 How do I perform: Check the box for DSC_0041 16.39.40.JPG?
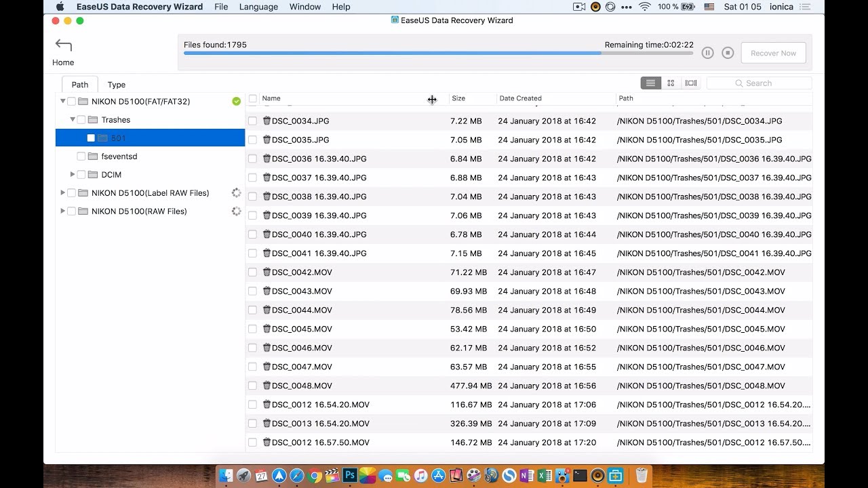252,253
